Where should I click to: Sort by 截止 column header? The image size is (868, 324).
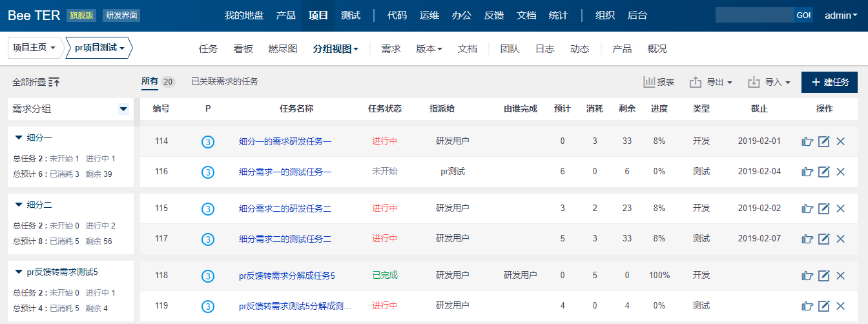point(759,108)
